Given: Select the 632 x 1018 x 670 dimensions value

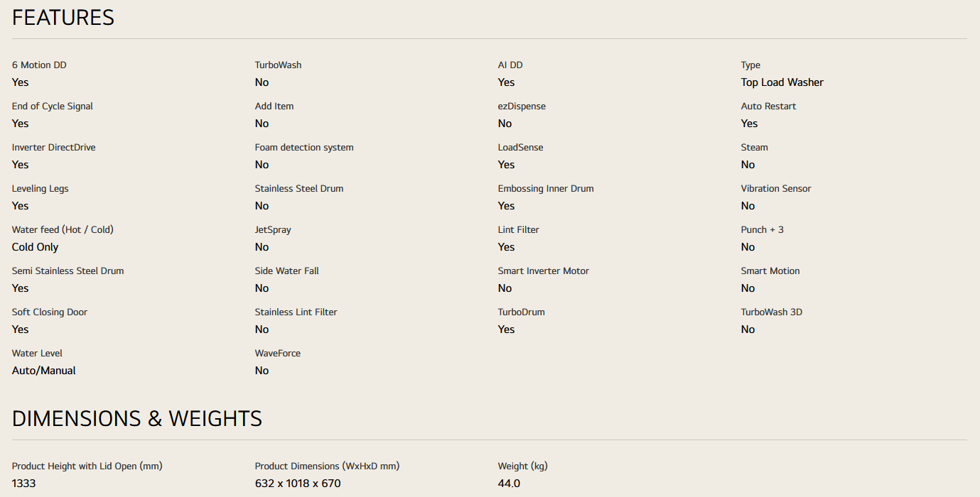Looking at the screenshot, I should (298, 484).
